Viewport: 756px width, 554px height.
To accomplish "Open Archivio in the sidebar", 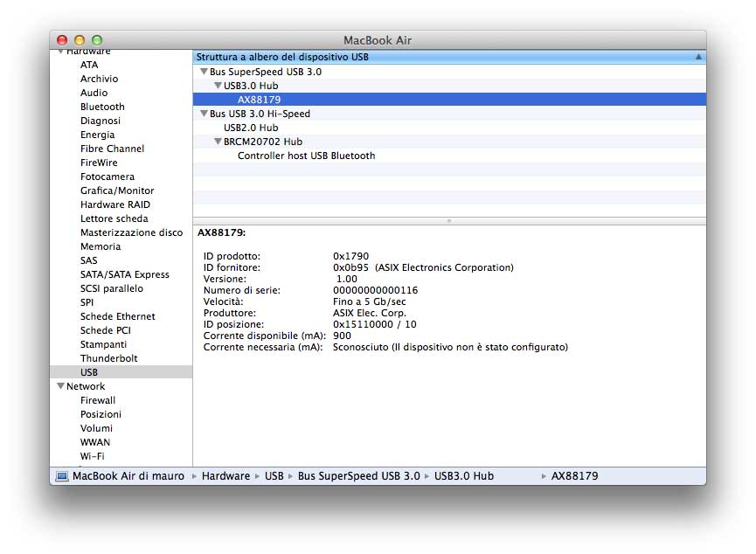I will (100, 79).
